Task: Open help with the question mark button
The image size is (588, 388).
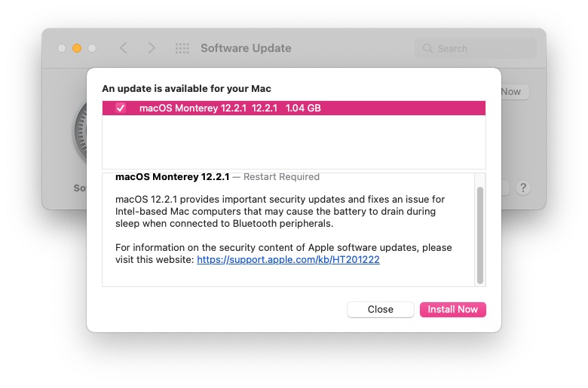Action: pyautogui.click(x=523, y=188)
